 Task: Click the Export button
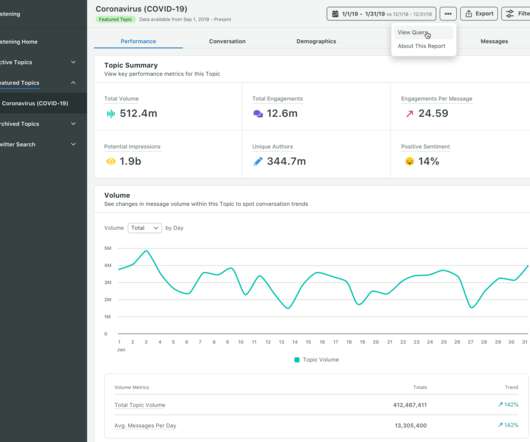[479, 14]
